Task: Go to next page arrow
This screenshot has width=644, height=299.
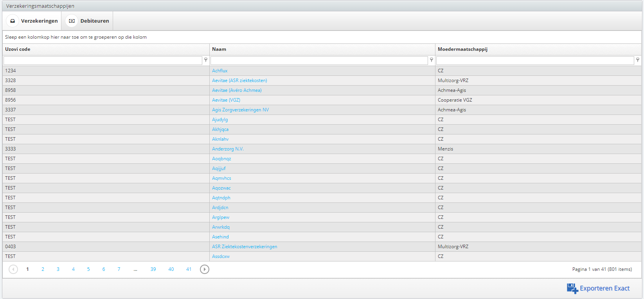Action: pyautogui.click(x=205, y=269)
